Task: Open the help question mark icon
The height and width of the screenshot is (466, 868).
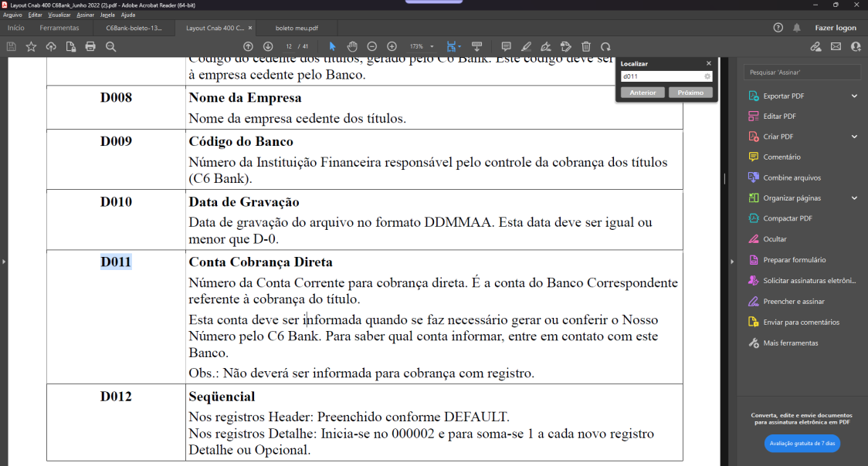Action: coord(778,28)
